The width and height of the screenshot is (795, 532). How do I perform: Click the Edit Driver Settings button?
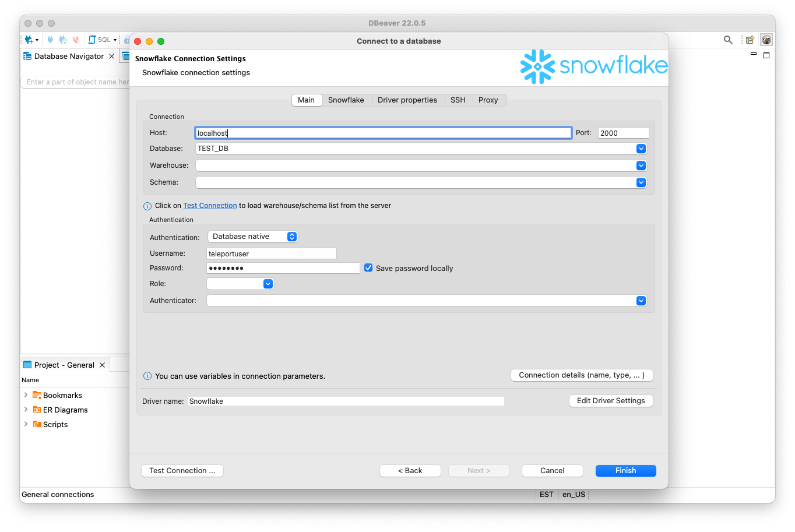[x=610, y=401]
